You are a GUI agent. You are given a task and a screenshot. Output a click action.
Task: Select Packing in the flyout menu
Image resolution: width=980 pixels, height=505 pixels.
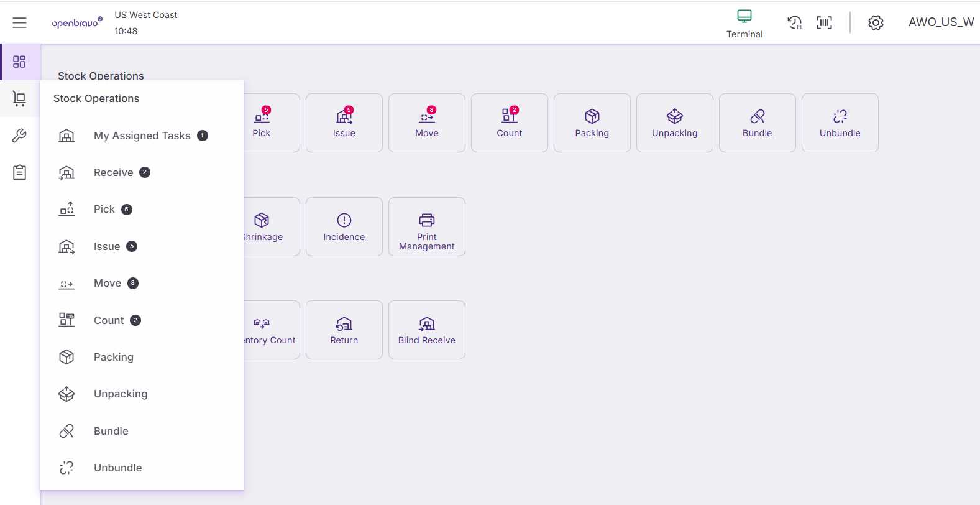coord(113,357)
